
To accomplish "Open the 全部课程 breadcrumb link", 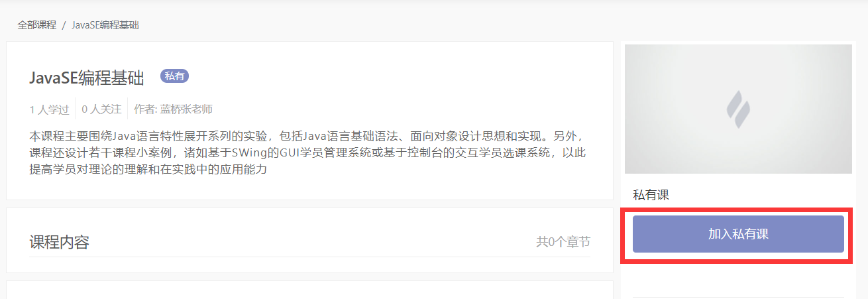I will tap(36, 25).
